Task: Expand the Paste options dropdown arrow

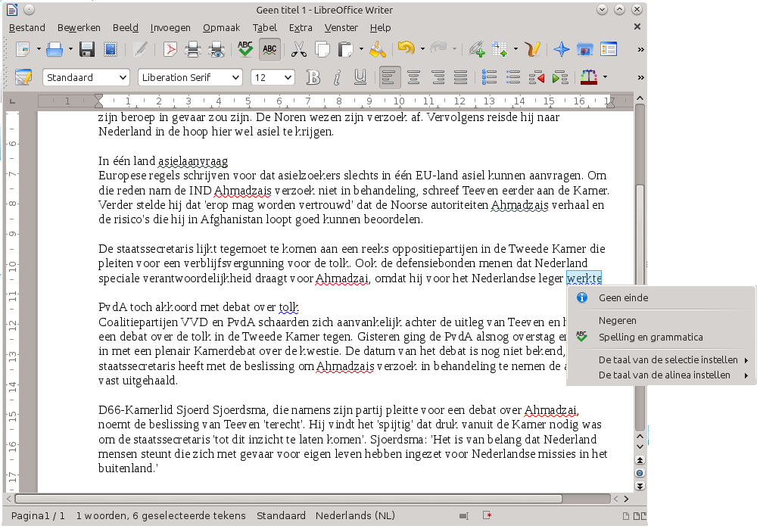Action: click(361, 49)
